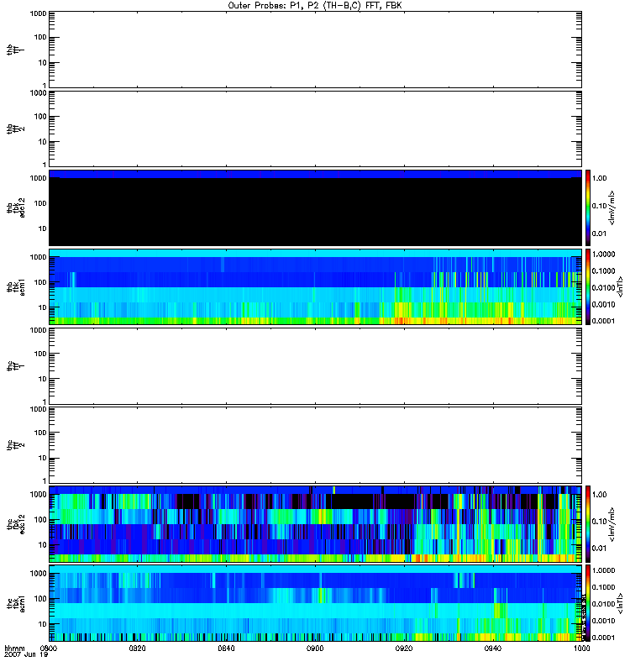Click the thb fbk scm1 spectrogram panel
The image size is (630, 672).
(x=315, y=286)
